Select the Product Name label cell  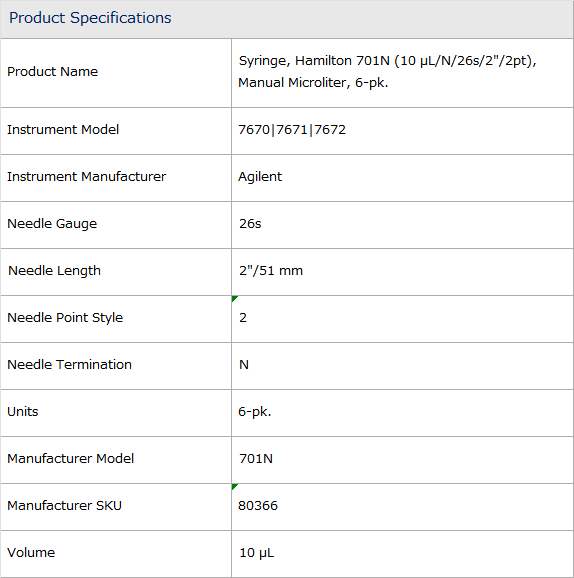(x=116, y=73)
